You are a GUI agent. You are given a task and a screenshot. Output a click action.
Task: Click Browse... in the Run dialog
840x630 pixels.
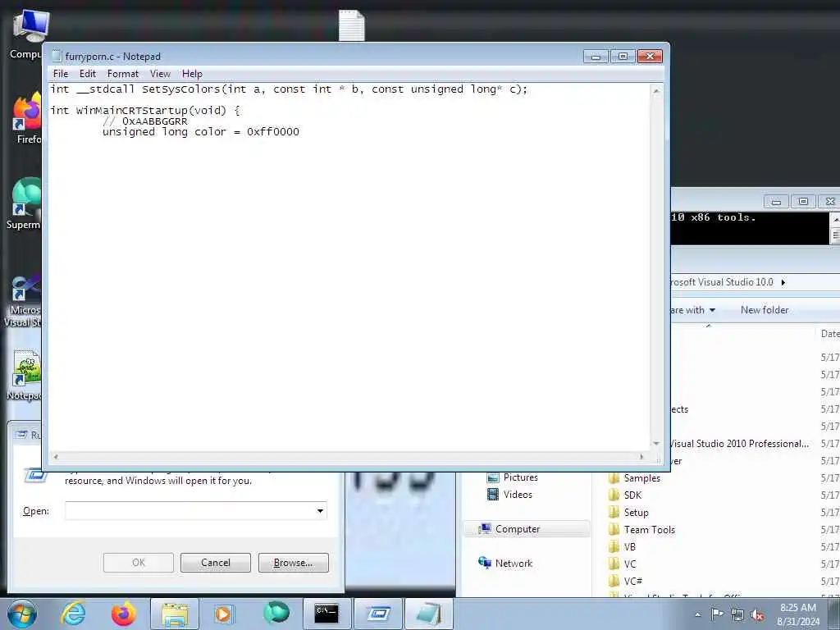pyautogui.click(x=293, y=563)
